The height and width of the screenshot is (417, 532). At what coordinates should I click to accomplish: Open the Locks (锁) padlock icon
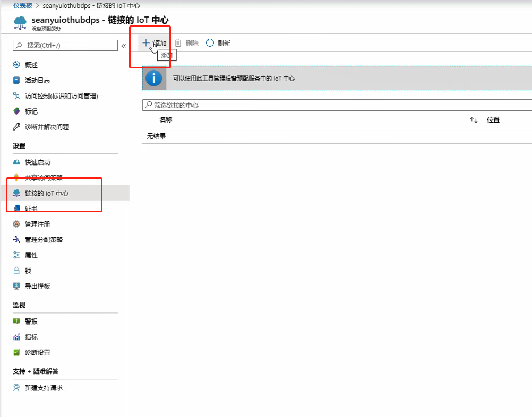[x=16, y=271]
